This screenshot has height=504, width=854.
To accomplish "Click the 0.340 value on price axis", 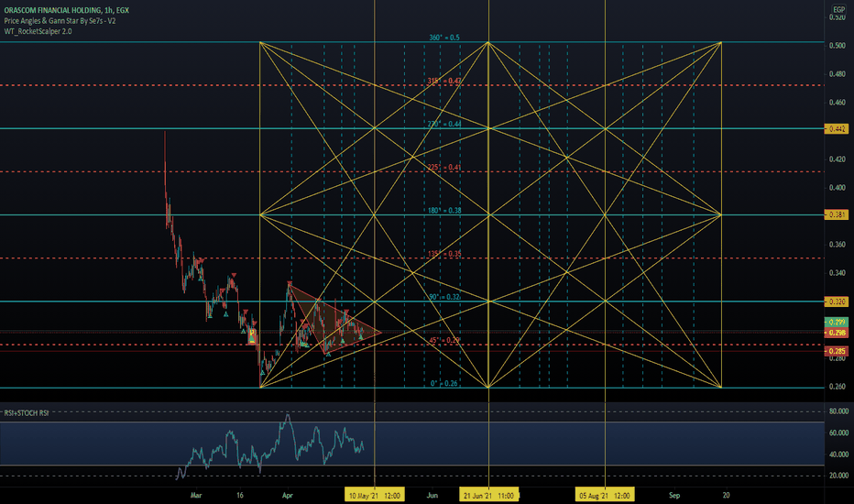I will pos(838,273).
